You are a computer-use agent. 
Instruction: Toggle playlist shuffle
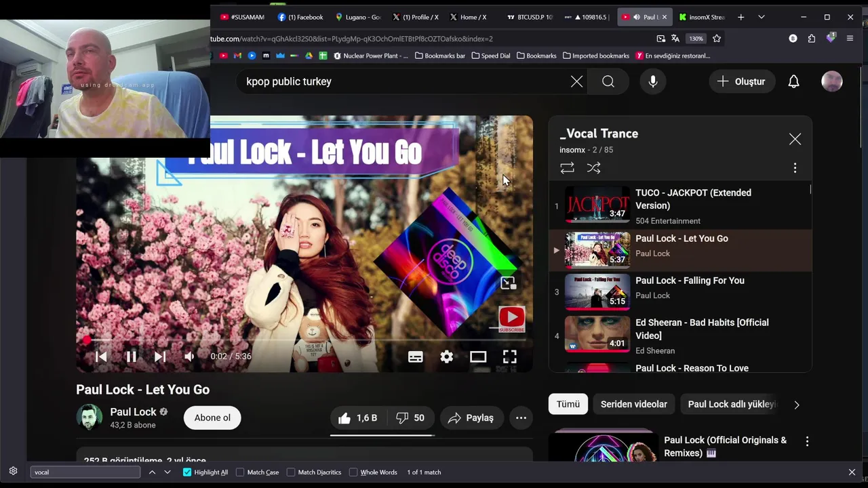coord(594,168)
